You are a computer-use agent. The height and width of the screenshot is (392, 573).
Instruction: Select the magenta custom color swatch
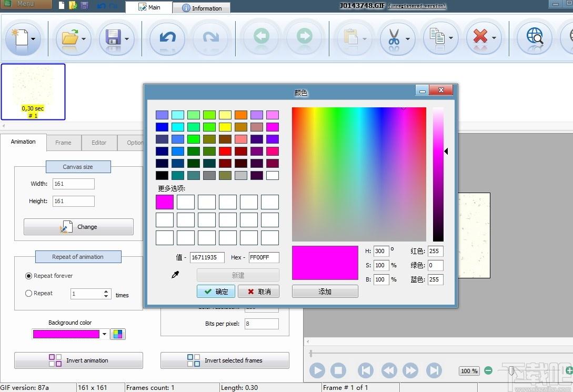(165, 202)
